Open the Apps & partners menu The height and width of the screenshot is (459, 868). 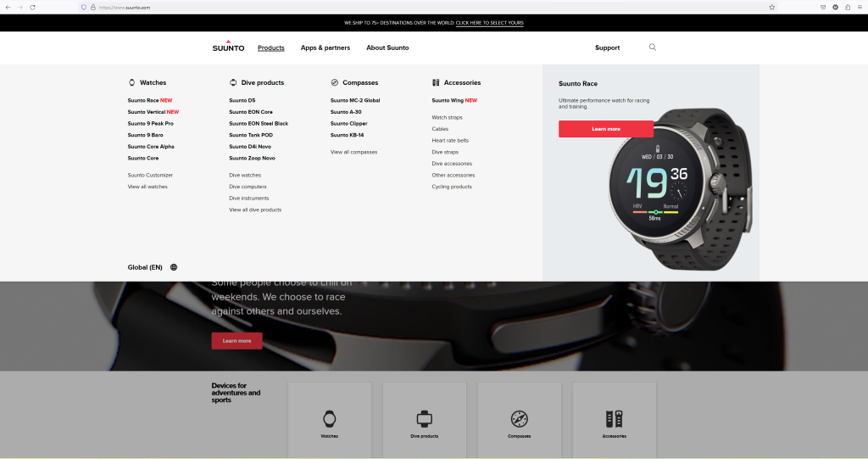325,48
